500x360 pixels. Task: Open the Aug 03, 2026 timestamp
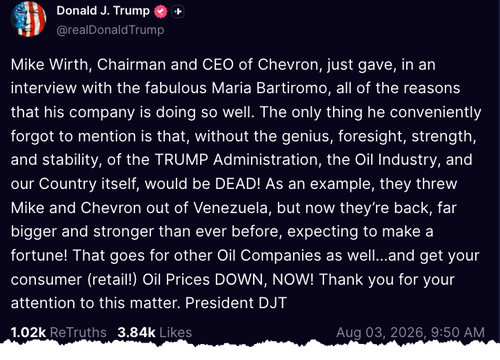[x=410, y=332]
